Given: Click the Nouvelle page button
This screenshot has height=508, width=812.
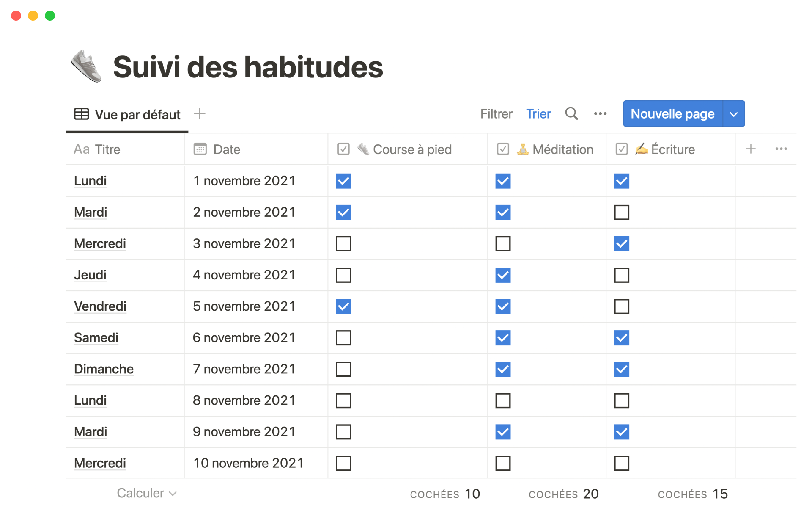Looking at the screenshot, I should pos(672,114).
